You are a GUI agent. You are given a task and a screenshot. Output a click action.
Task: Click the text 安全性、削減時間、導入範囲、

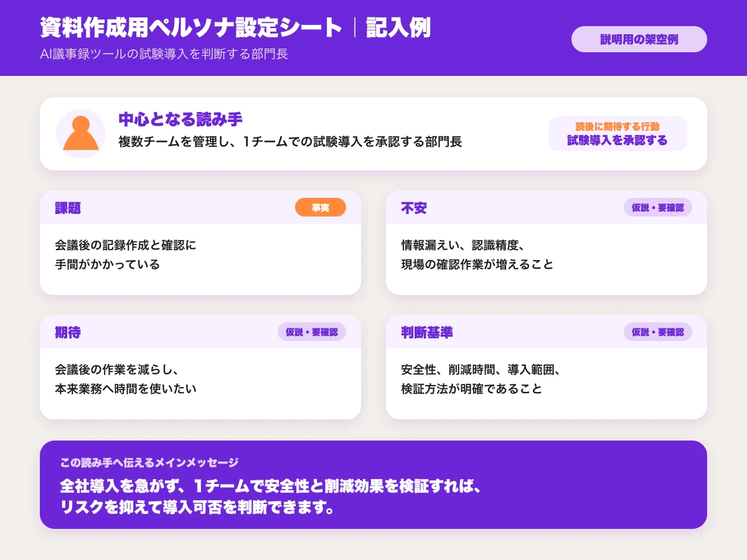click(482, 370)
